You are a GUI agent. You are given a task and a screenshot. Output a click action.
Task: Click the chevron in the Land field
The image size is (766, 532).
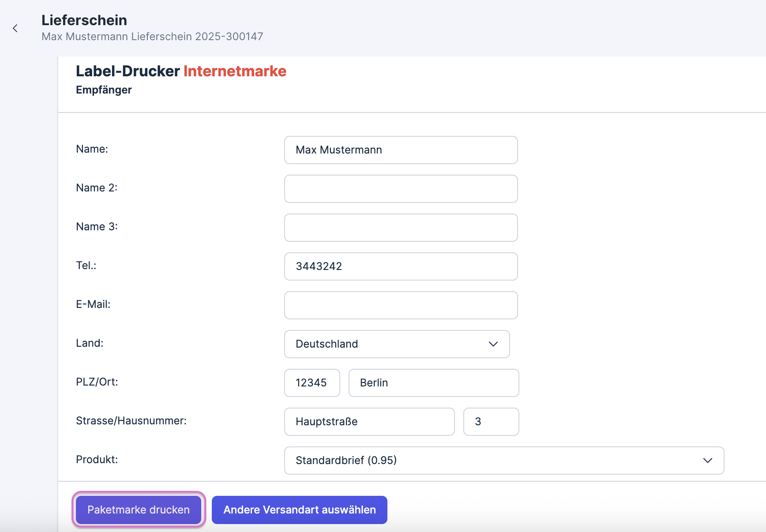(493, 344)
